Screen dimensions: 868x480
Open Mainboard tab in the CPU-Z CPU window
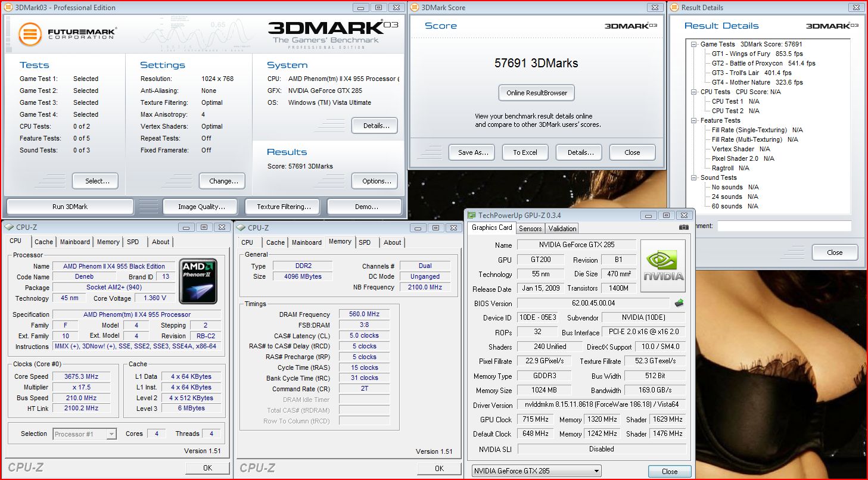click(75, 242)
